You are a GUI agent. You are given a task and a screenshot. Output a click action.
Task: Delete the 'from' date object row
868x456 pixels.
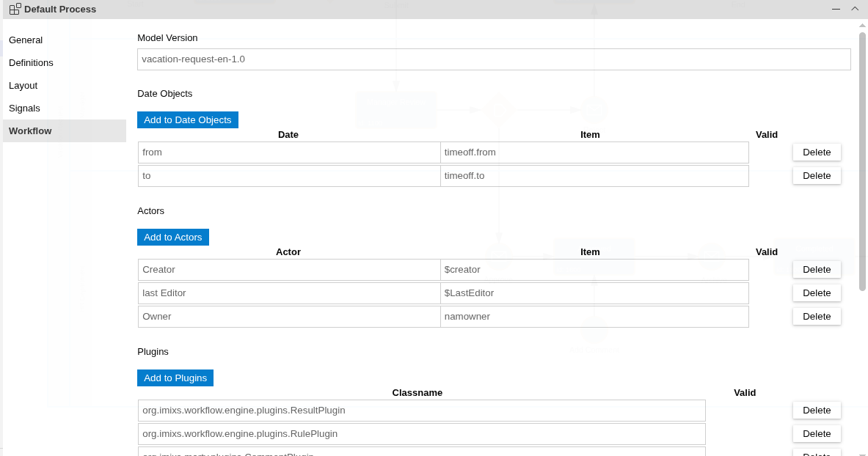click(x=816, y=152)
